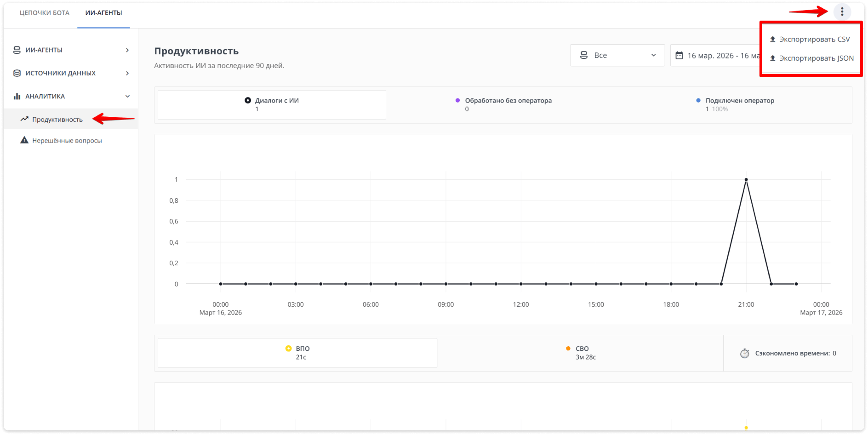Image resolution: width=868 pixels, height=435 pixels.
Task: Select the ИИ-АГЕНТЫ top tab
Action: pyautogui.click(x=103, y=12)
